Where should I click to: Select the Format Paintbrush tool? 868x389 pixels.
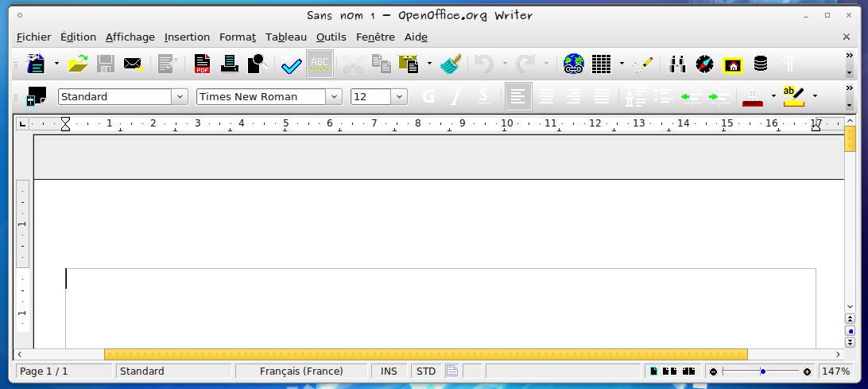451,64
